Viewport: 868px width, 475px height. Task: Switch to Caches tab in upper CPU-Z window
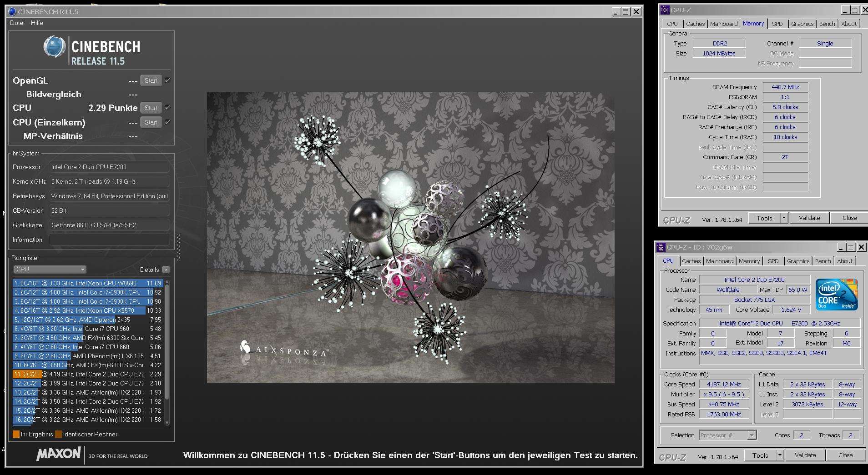click(x=695, y=24)
